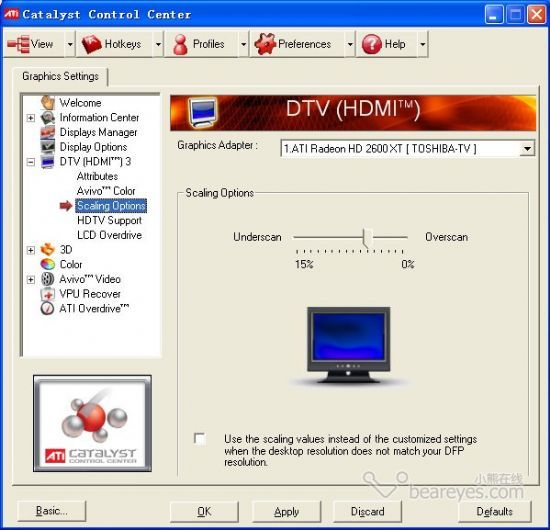
Task: Click the Profiles person icon
Action: coord(180,45)
